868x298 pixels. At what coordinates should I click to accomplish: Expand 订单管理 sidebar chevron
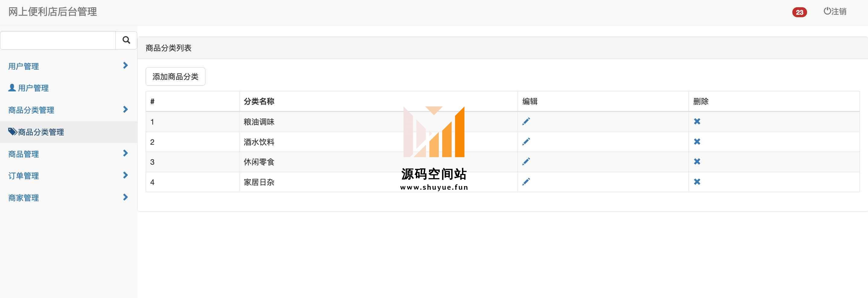125,175
